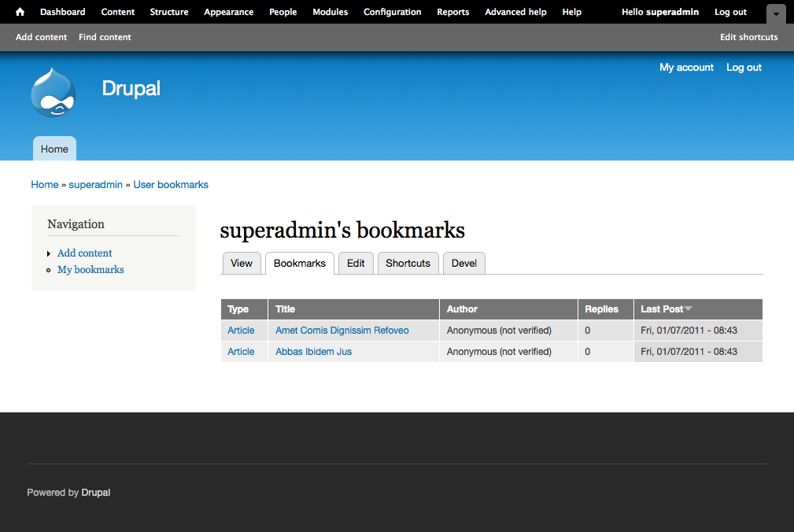Open the Help menu item
Screen dimensions: 794x532
(572, 12)
